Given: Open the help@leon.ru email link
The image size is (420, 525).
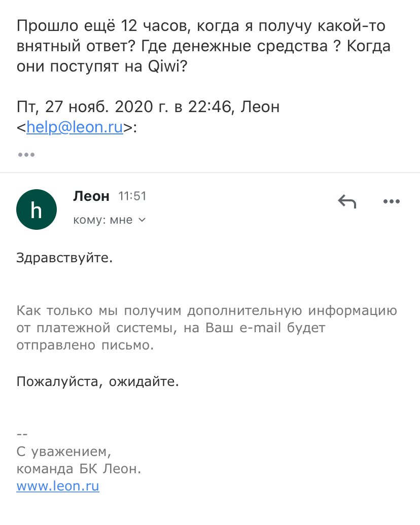Looking at the screenshot, I should click(x=75, y=127).
